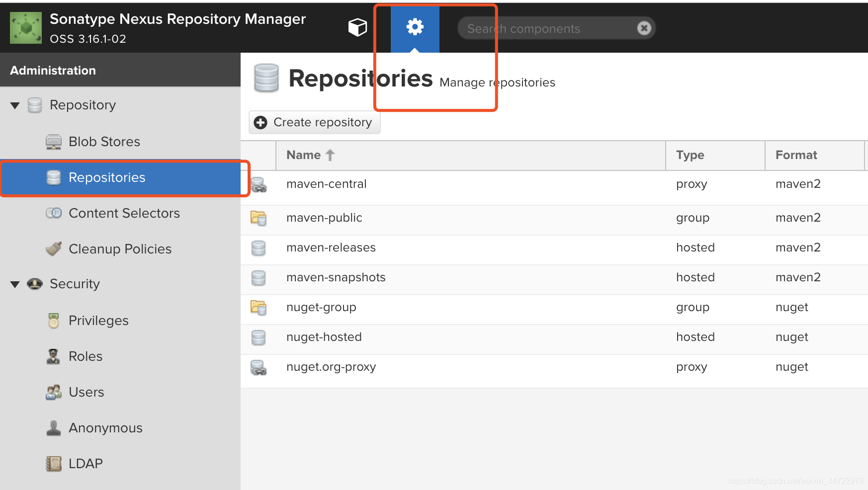Open the Administration gear icon
Viewport: 868px width, 490px height.
415,27
